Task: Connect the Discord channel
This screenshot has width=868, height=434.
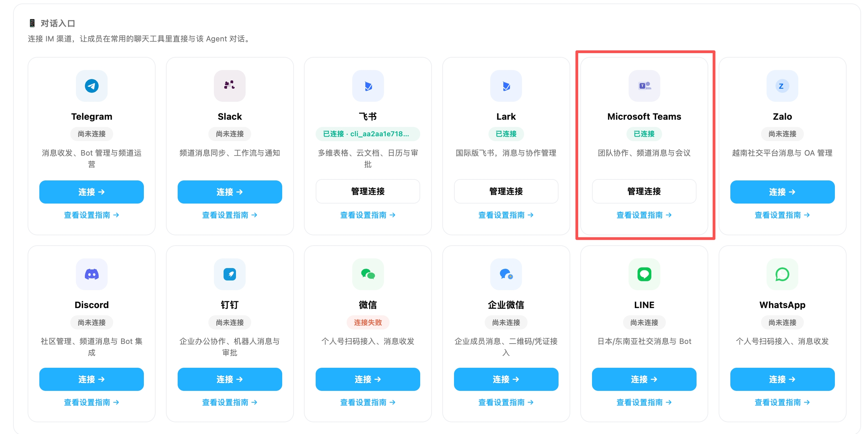Action: tap(91, 379)
